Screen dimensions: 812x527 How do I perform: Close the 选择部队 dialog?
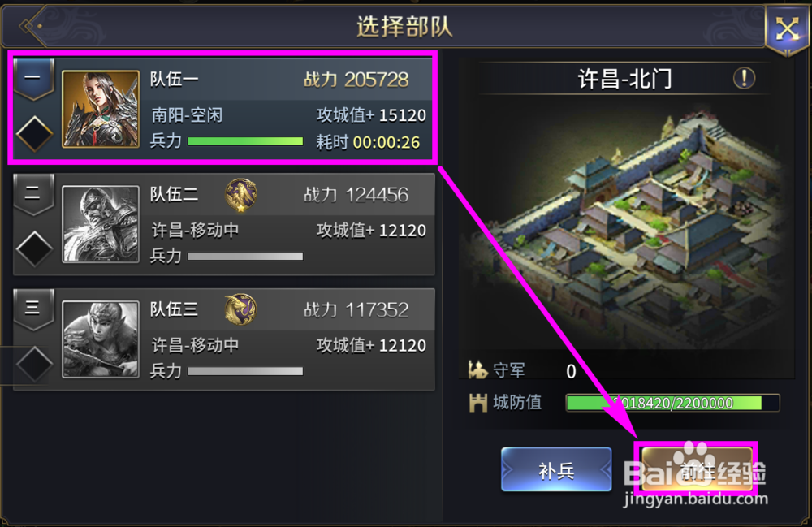coord(787,29)
